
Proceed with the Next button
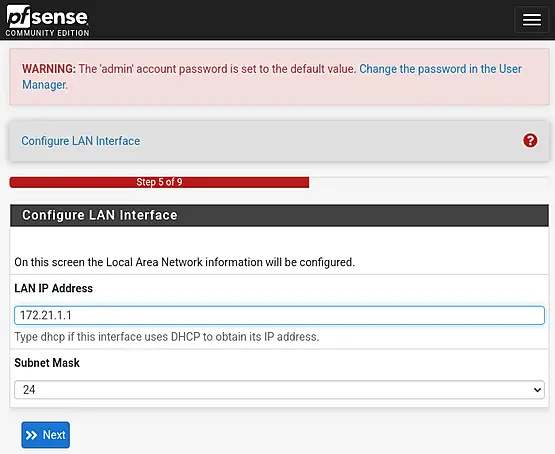click(x=46, y=435)
